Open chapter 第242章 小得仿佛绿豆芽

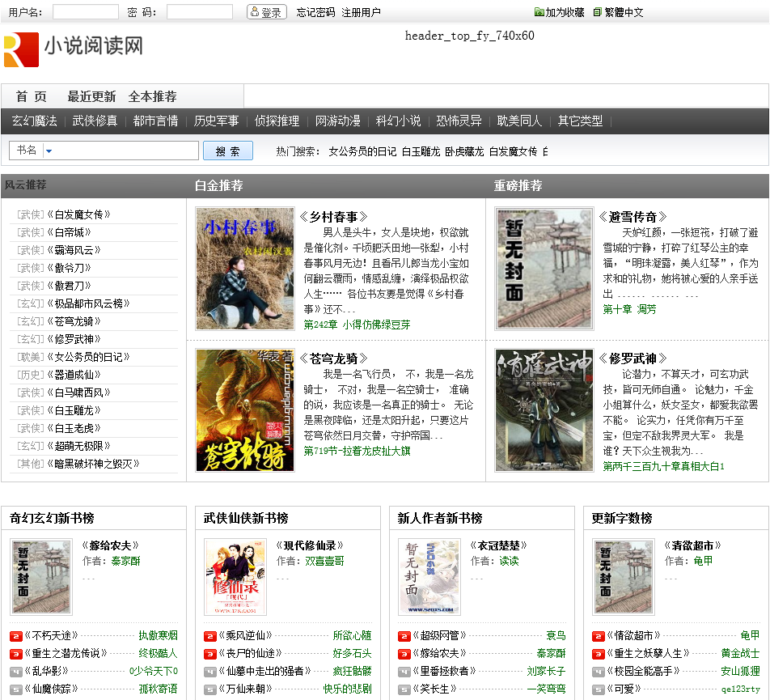357,325
